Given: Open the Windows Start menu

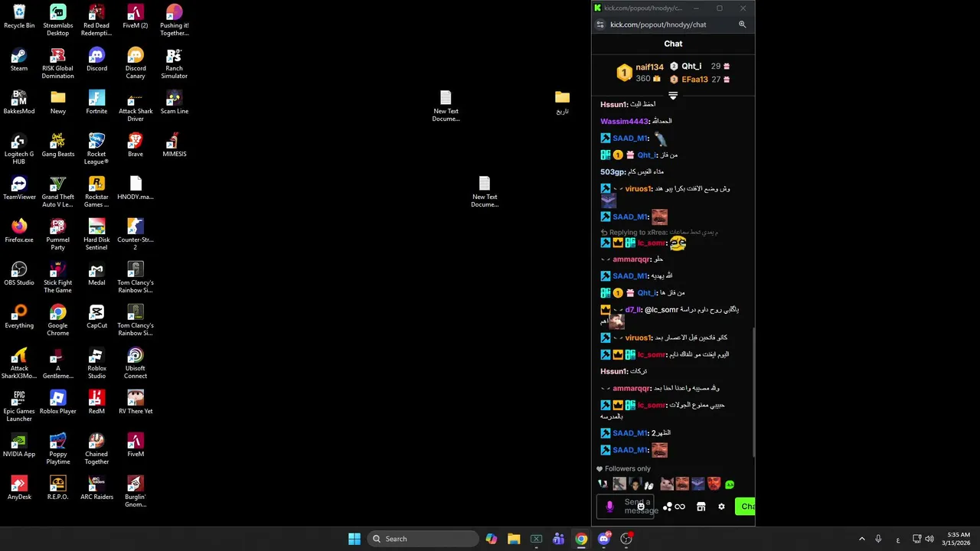Looking at the screenshot, I should (354, 539).
